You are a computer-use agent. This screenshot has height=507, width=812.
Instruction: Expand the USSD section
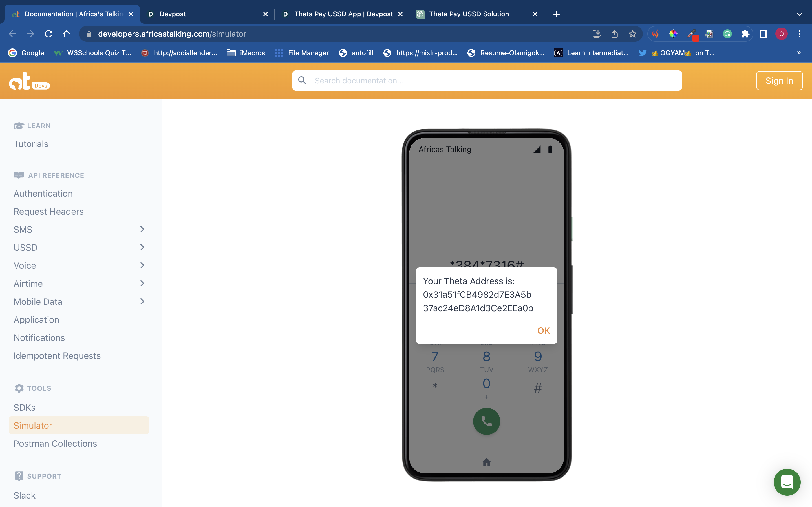tap(142, 248)
